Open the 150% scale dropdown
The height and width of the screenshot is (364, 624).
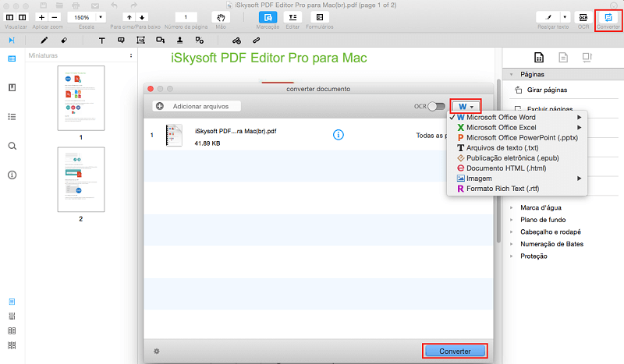click(x=101, y=17)
